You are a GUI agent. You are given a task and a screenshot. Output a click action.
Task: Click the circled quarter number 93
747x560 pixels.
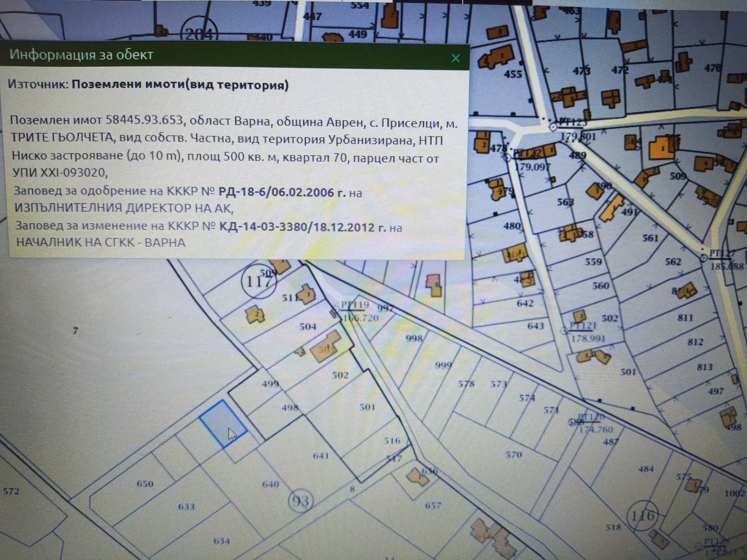pyautogui.click(x=301, y=501)
